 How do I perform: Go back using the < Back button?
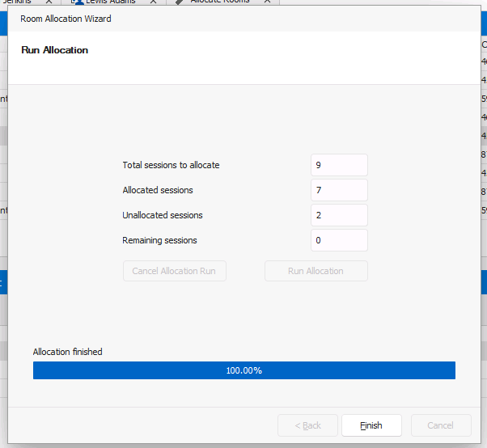tap(307, 425)
